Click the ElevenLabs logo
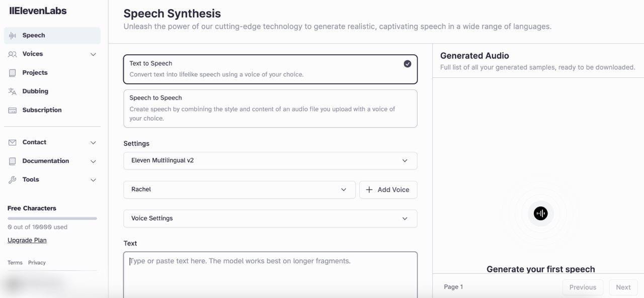This screenshot has height=298, width=644. pos(38,11)
